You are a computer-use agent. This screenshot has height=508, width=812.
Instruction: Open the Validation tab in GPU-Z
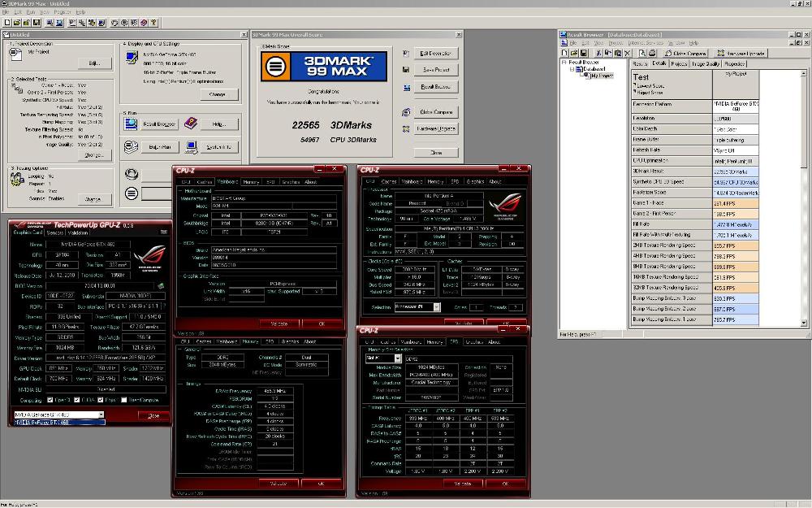(78, 232)
